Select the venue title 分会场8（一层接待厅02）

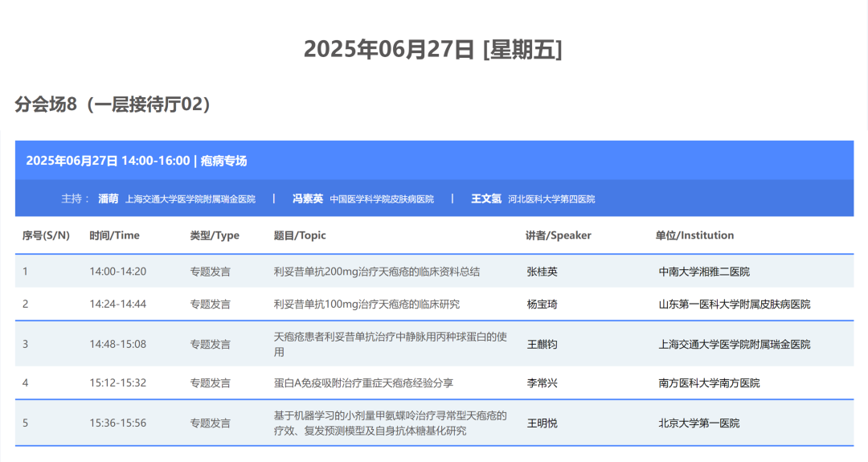113,104
